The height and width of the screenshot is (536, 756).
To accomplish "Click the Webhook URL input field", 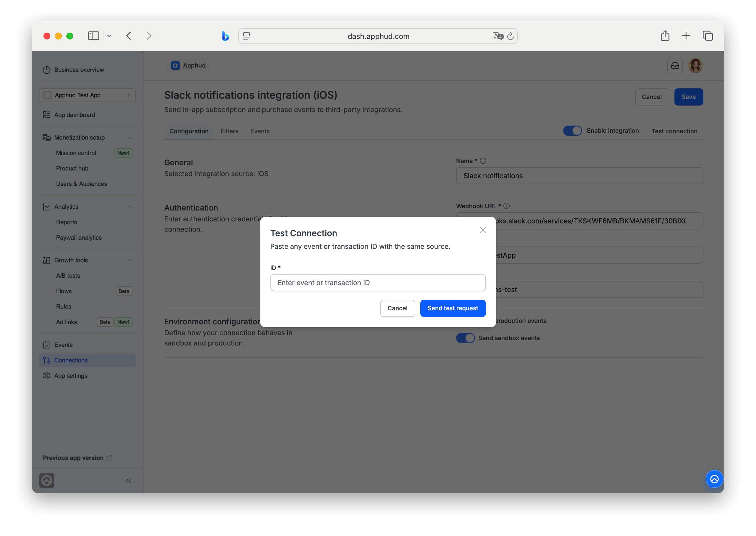I will 579,221.
